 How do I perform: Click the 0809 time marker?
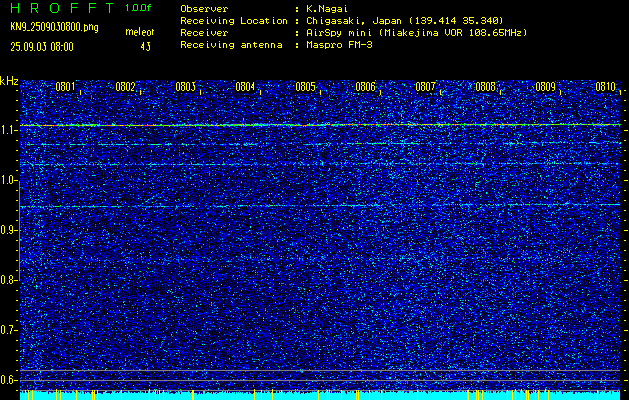(x=546, y=87)
